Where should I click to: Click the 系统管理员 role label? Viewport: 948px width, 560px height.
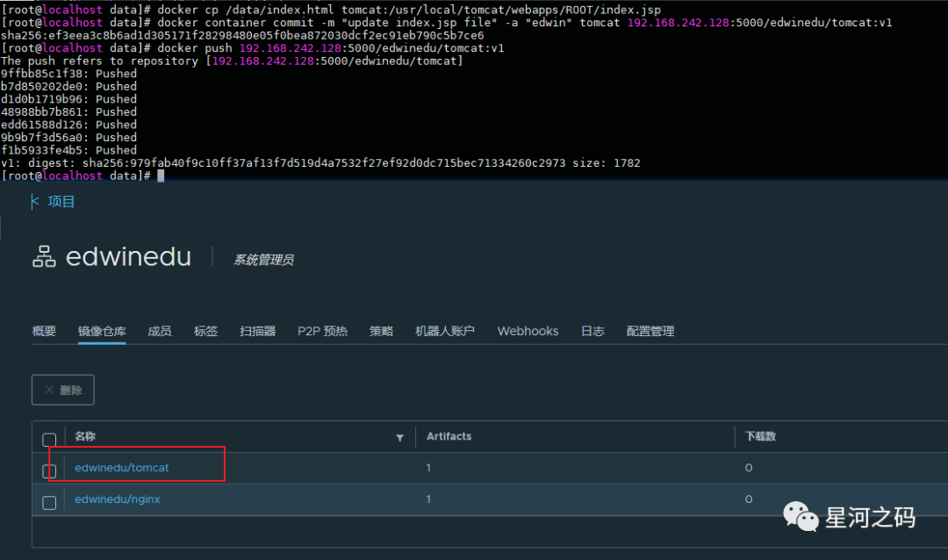click(x=263, y=260)
